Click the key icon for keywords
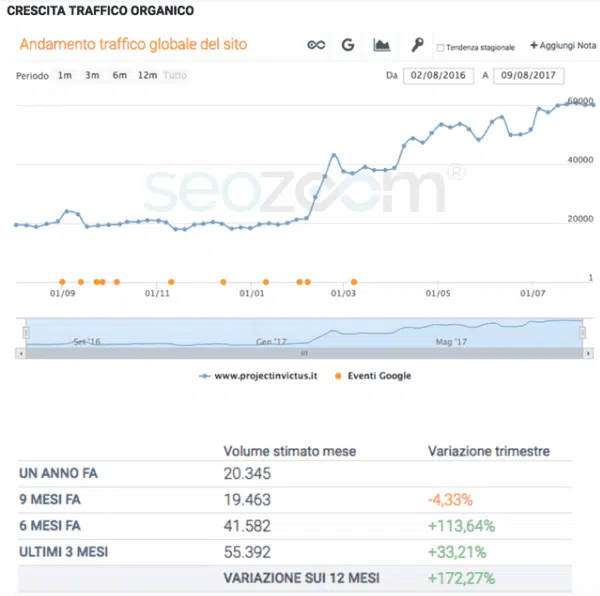 click(416, 45)
